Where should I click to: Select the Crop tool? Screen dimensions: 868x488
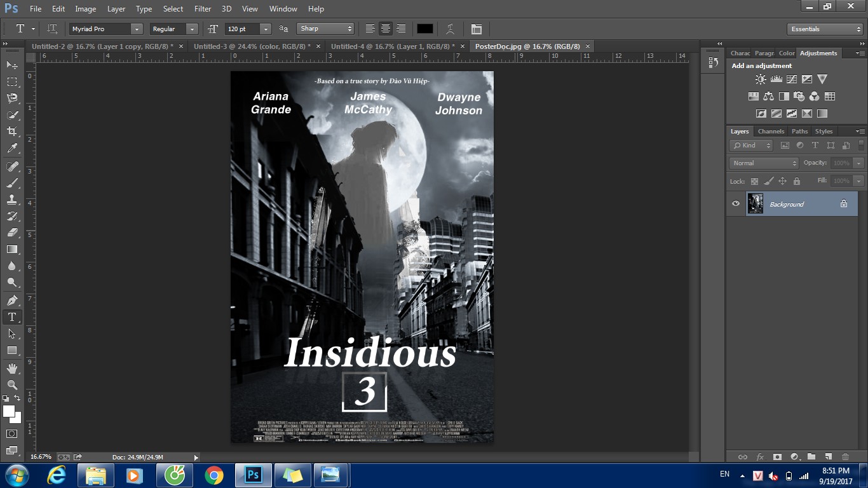click(x=12, y=132)
